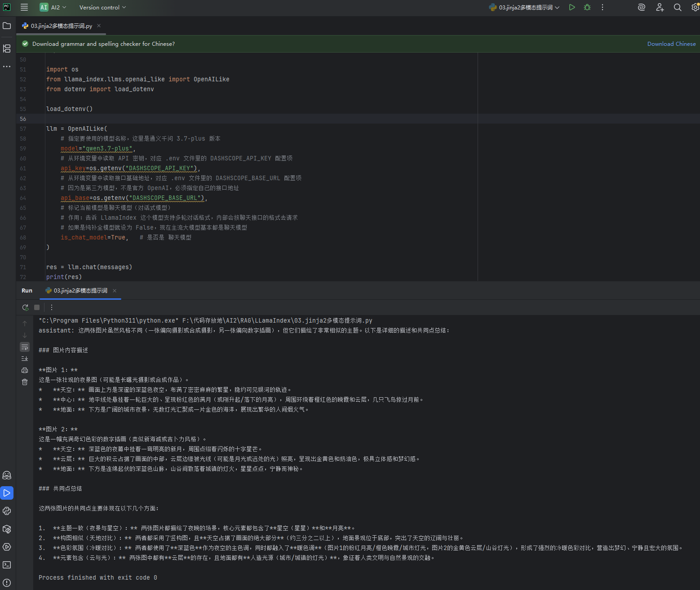Screen dimensions: 700x590
Task: Open the Services tool window
Action: click(x=7, y=547)
